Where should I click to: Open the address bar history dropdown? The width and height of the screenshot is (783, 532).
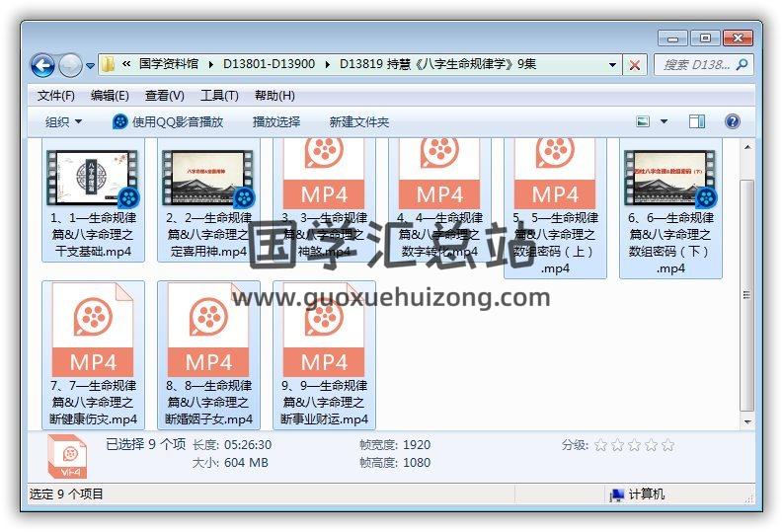pos(612,65)
